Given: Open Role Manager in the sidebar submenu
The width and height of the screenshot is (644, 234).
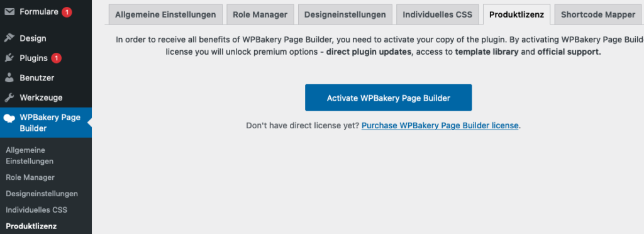Looking at the screenshot, I should (30, 177).
